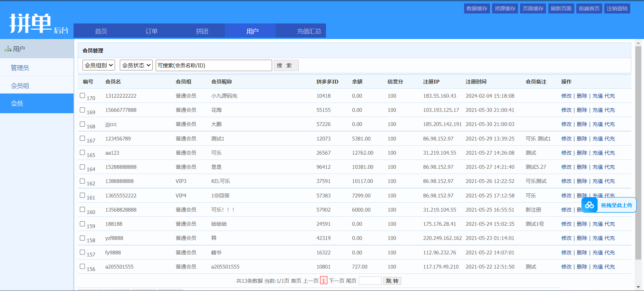The width and height of the screenshot is (644, 291).
Task: Select checkbox for member 156
Action: [x=82, y=266]
